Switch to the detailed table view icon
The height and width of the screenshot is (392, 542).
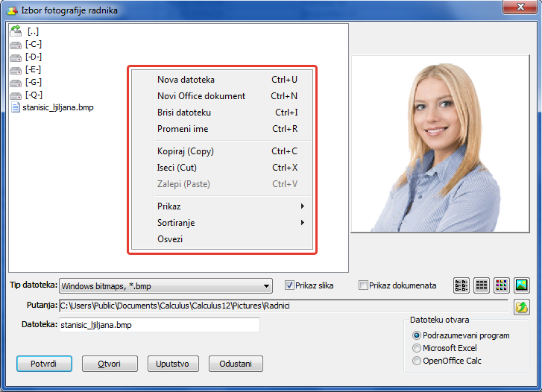[x=482, y=285]
